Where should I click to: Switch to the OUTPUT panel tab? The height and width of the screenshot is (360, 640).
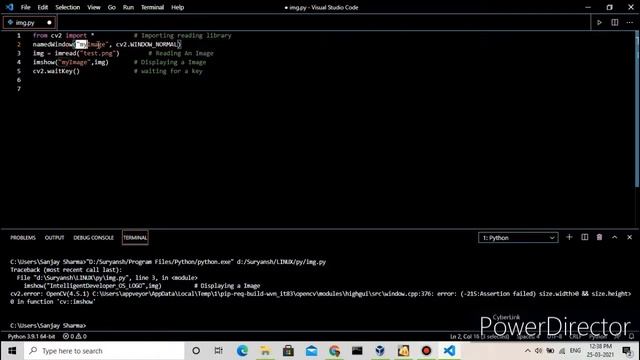pyautogui.click(x=54, y=238)
